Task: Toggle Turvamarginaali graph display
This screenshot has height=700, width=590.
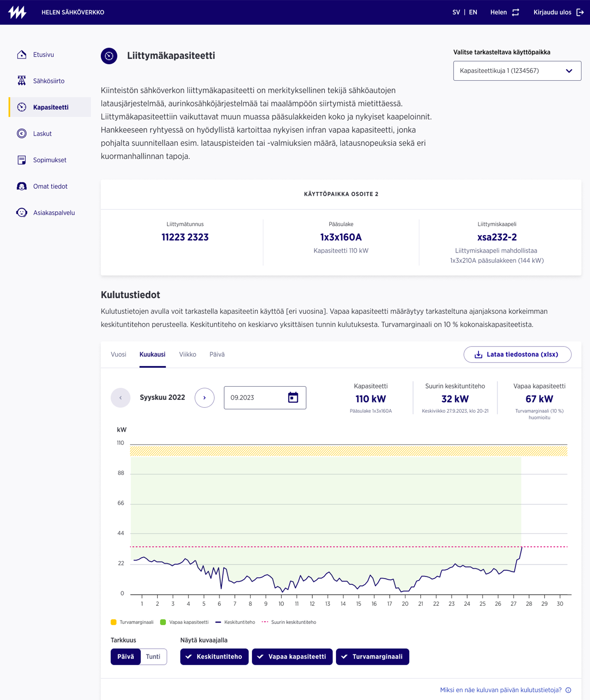Action: 372,657
